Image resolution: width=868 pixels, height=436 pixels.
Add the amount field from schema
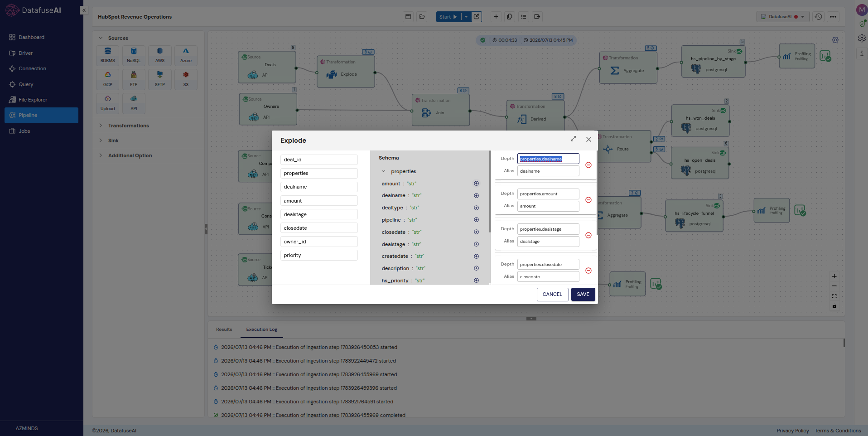(476, 184)
